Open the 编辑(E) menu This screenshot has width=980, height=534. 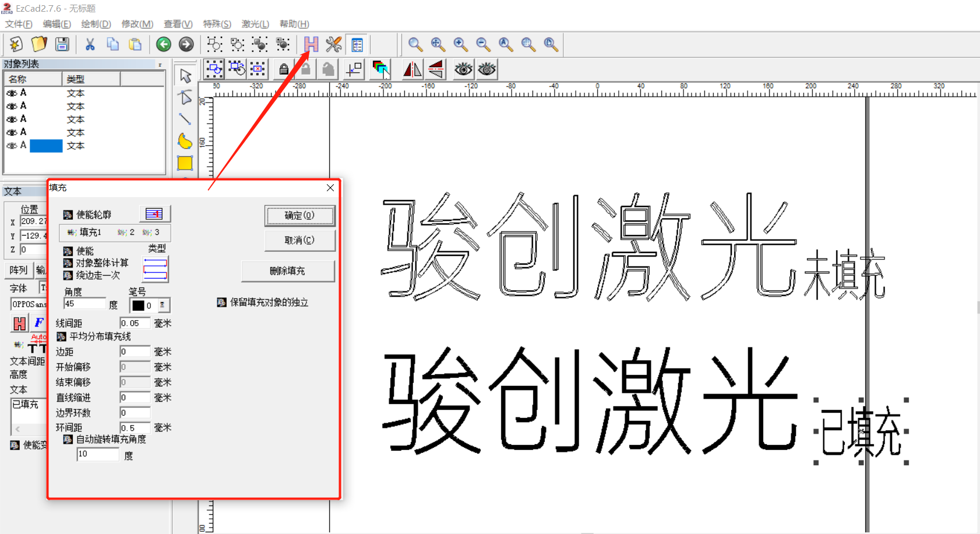tap(57, 24)
